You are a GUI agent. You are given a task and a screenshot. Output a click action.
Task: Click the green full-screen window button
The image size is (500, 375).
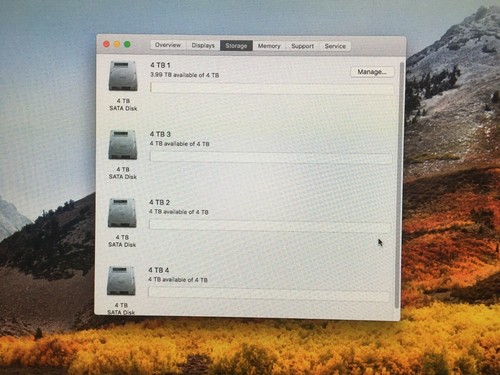point(127,44)
